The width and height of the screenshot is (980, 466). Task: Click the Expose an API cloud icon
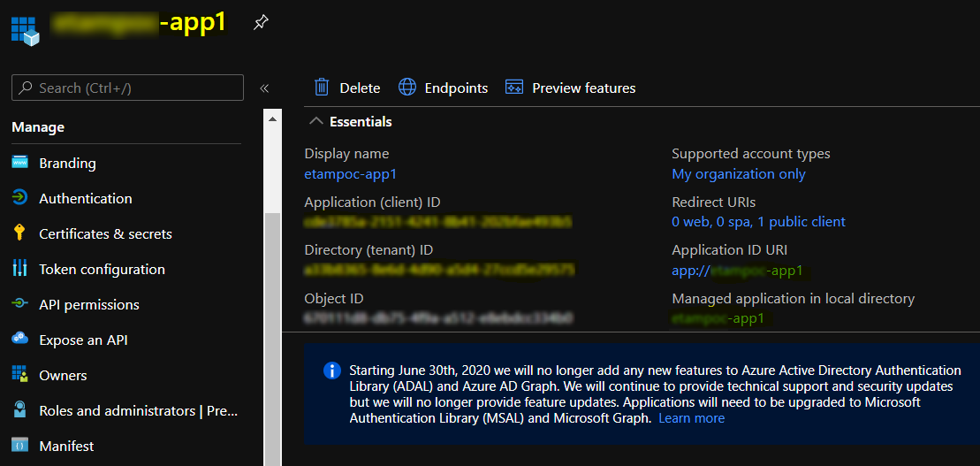[x=20, y=339]
